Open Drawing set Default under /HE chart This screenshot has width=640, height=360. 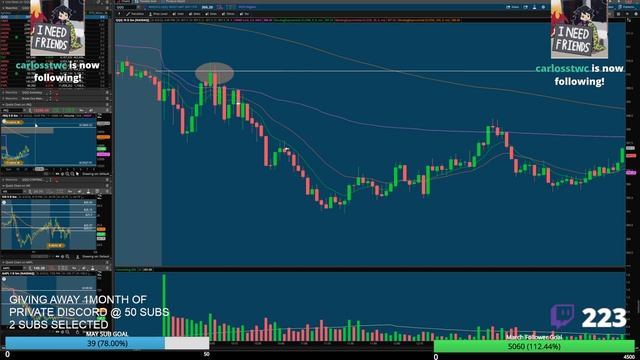click(96, 257)
